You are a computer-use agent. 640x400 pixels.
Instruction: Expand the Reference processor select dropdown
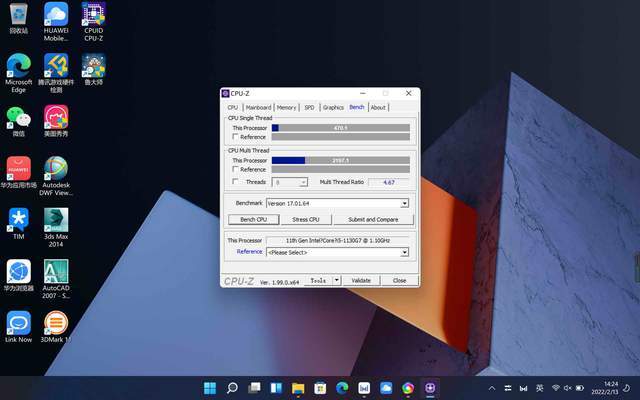(404, 252)
